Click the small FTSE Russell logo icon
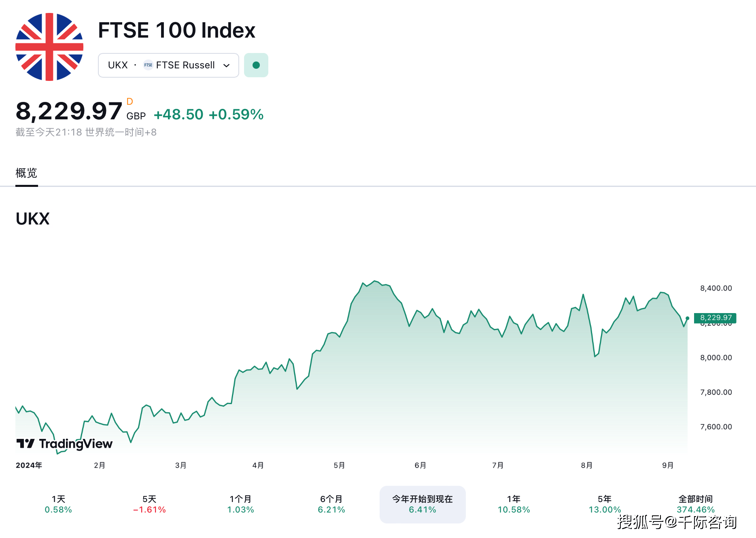The image size is (756, 538). point(149,65)
